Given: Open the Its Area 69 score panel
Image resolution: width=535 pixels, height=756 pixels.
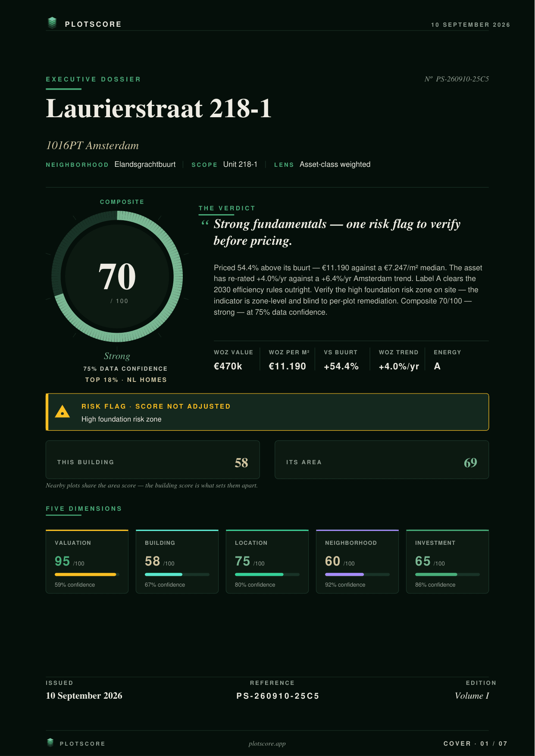Looking at the screenshot, I should (382, 459).
